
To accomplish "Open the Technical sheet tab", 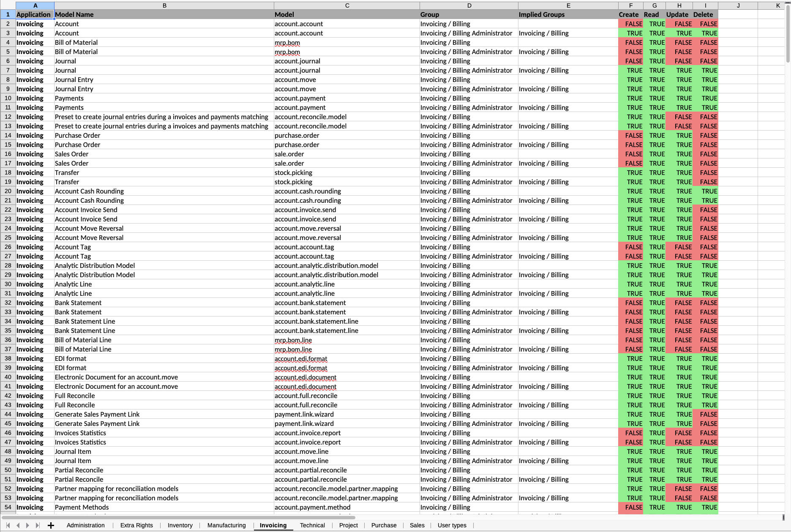I will tap(312, 525).
